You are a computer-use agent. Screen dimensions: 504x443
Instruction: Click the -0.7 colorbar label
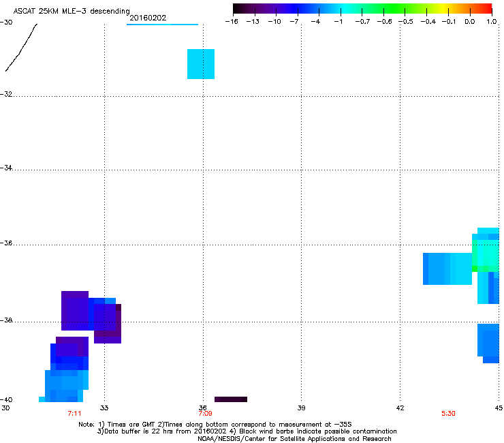tap(362, 22)
